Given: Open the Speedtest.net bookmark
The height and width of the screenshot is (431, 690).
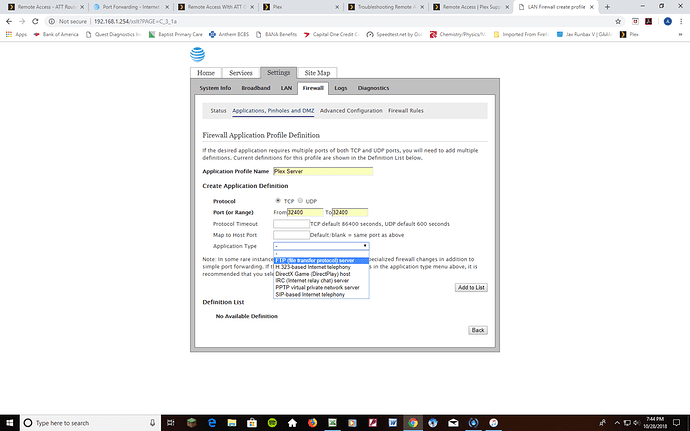Looking at the screenshot, I should (394, 34).
